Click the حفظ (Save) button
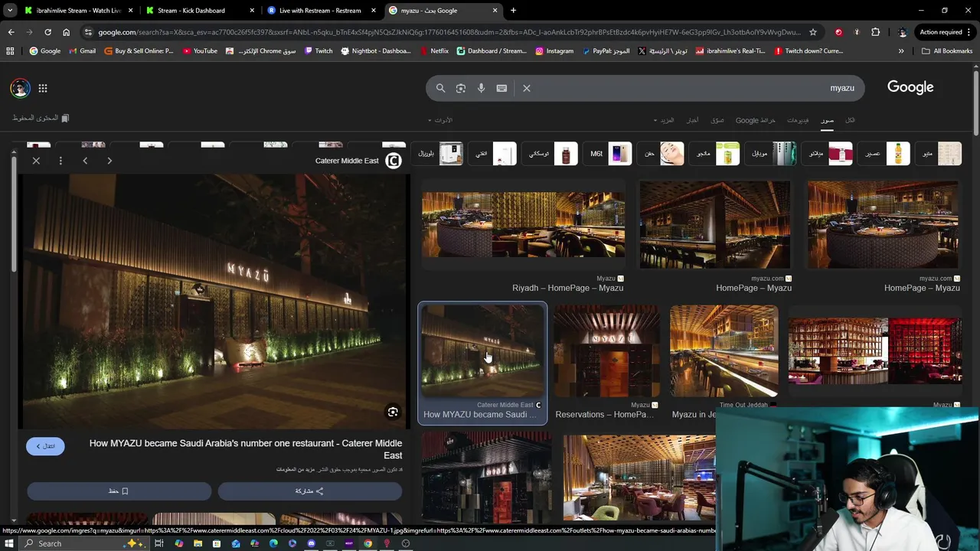 pyautogui.click(x=119, y=491)
